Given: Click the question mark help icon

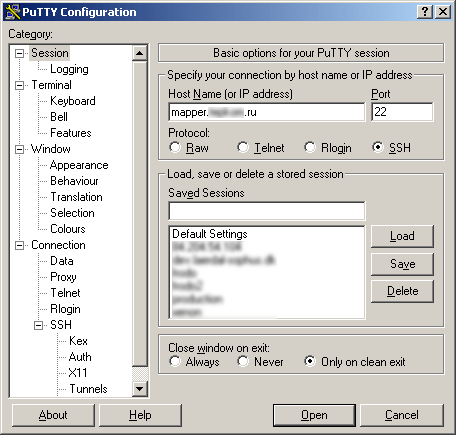Looking at the screenshot, I should point(425,12).
